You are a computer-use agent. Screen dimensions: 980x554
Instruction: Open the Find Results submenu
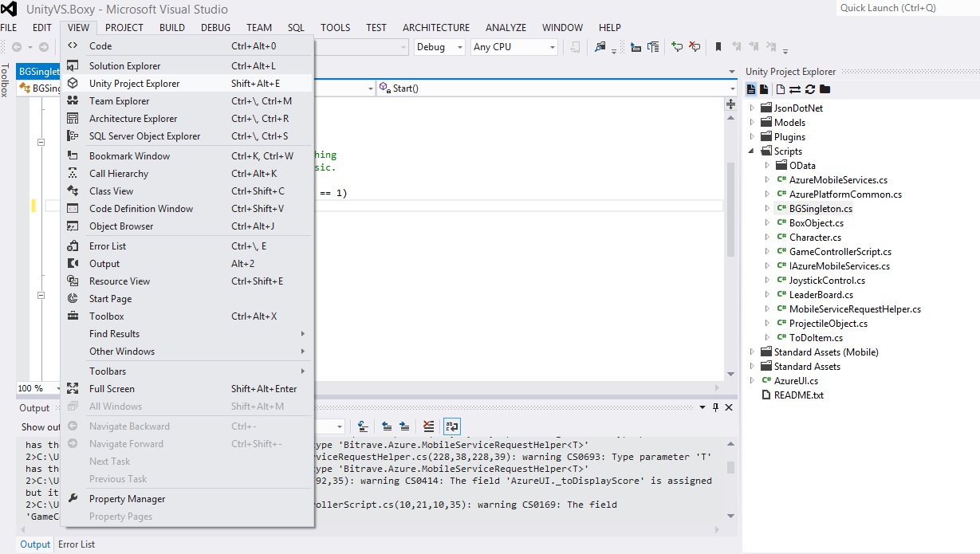(x=187, y=334)
